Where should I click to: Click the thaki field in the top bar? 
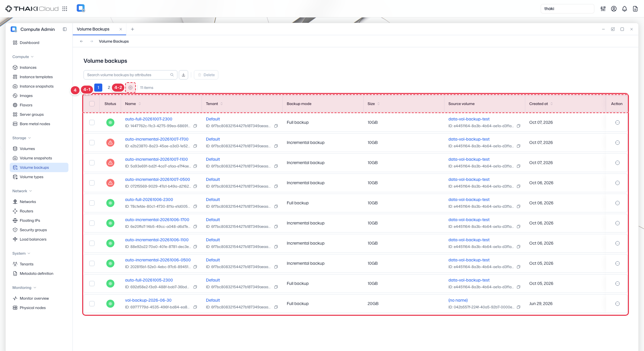(x=567, y=9)
